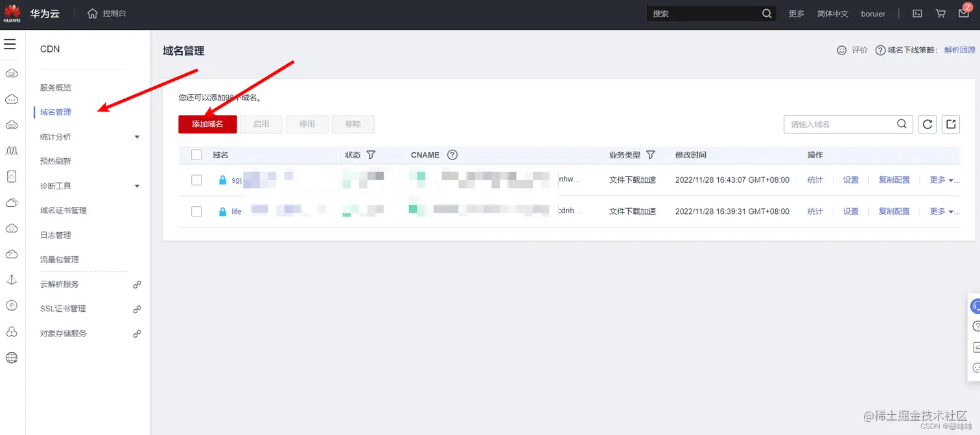980x435 pixels.
Task: Open 设置 for the 16:39:31 row
Action: coord(850,211)
